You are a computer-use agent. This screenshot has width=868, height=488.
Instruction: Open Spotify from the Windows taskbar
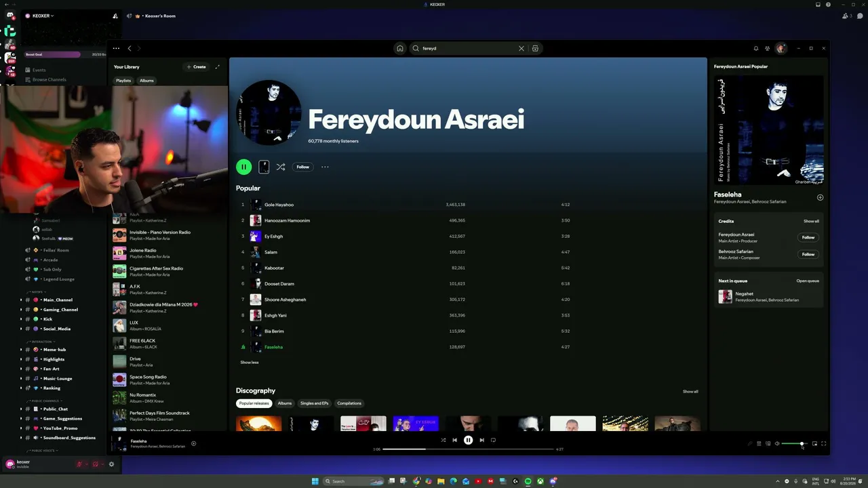pyautogui.click(x=528, y=481)
